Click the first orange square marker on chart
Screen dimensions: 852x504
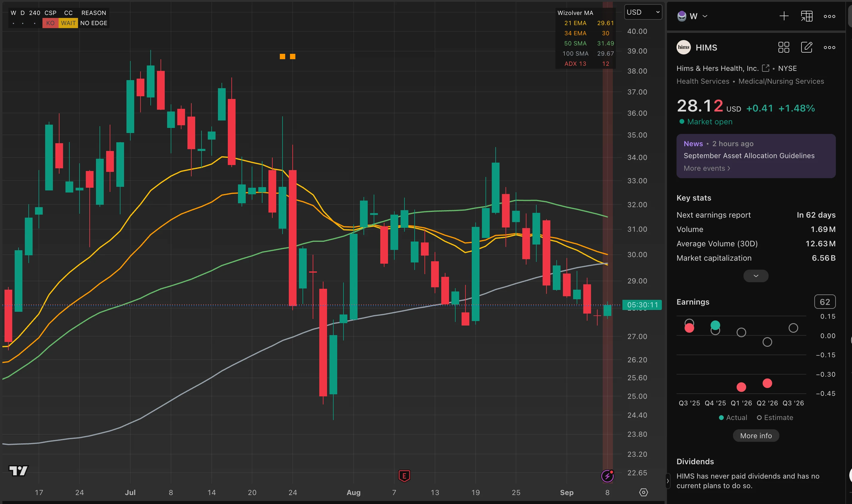[282, 56]
